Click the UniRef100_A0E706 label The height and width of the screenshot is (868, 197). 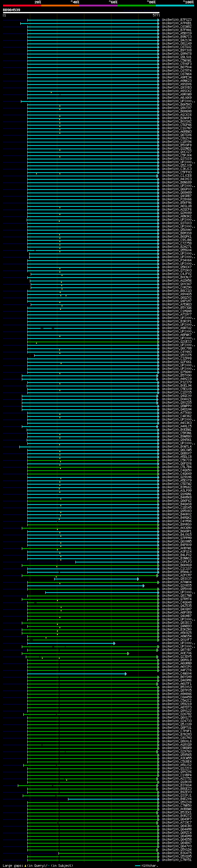coord(177,653)
